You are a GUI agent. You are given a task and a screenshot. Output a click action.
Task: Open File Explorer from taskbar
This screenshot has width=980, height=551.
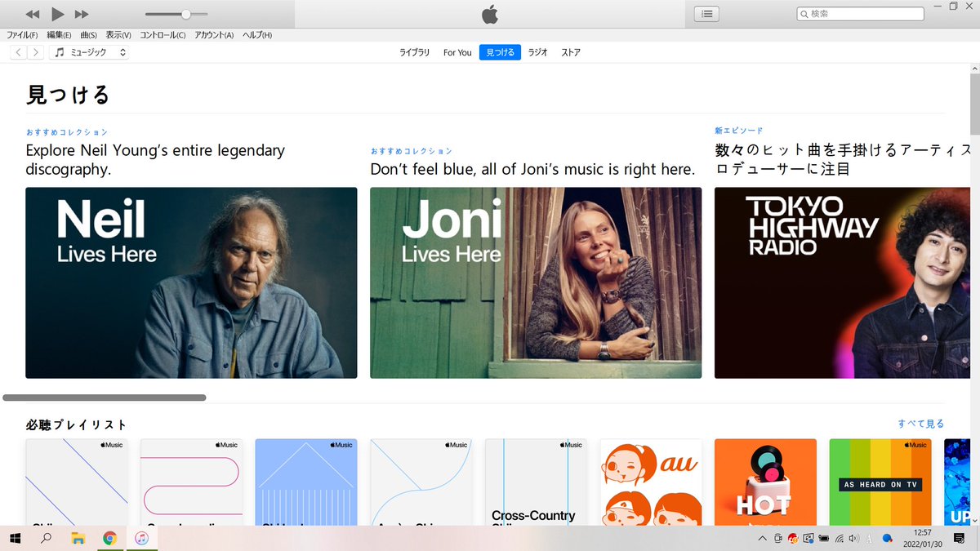[78, 539]
